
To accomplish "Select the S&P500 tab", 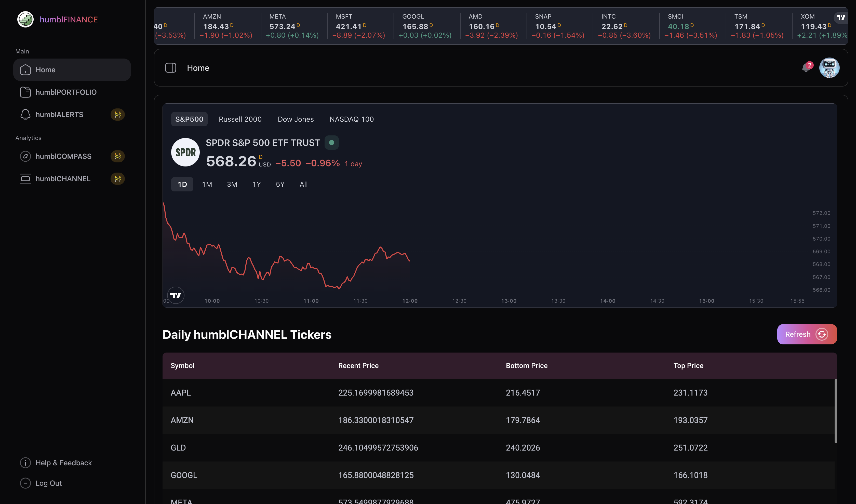I will [x=189, y=119].
